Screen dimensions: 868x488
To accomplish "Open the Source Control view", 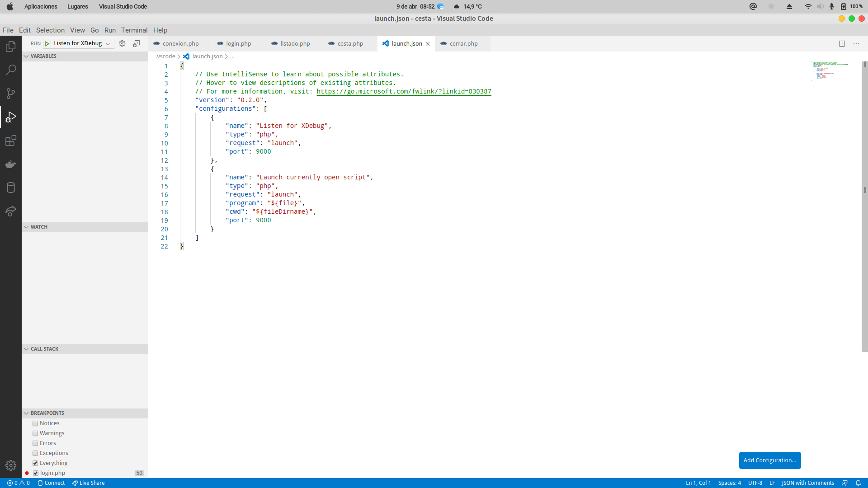I will [11, 94].
